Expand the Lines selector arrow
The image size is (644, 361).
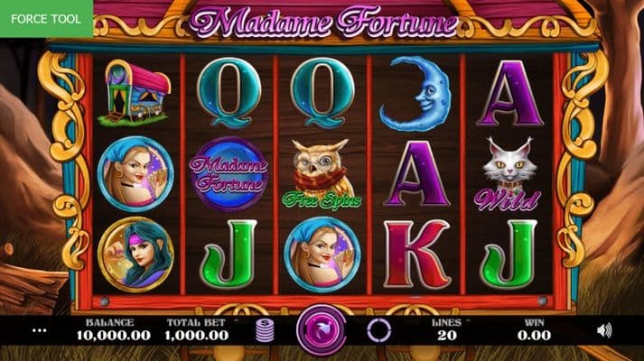468,321
